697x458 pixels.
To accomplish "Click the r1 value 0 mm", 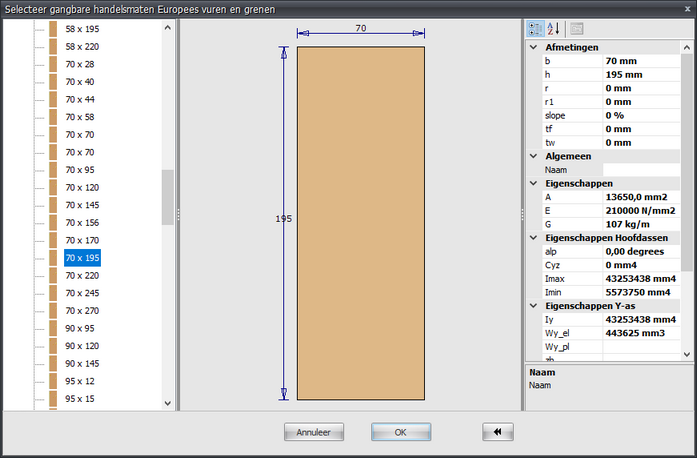I will pos(641,102).
